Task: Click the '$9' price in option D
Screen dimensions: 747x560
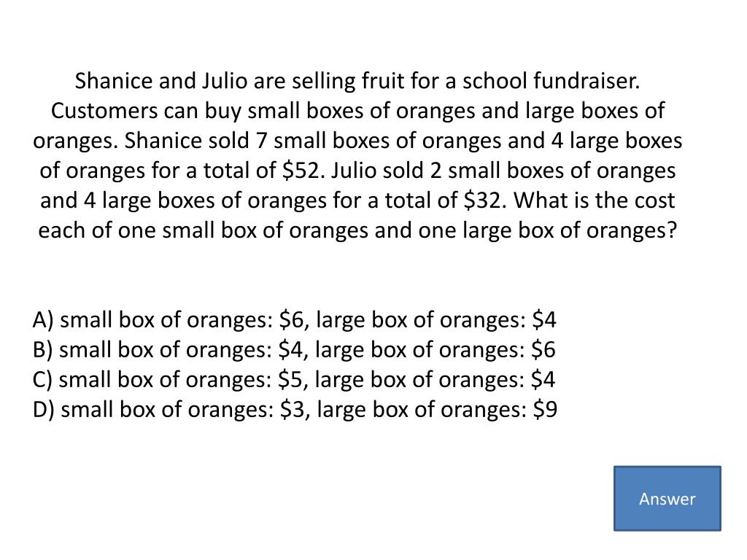Action: click(x=545, y=409)
